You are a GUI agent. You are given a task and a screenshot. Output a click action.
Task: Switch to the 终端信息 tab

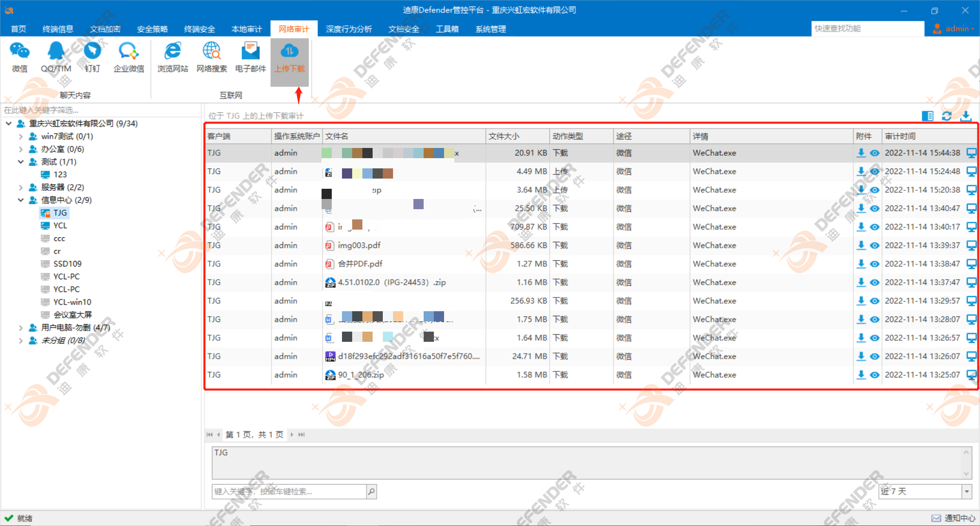pos(58,29)
